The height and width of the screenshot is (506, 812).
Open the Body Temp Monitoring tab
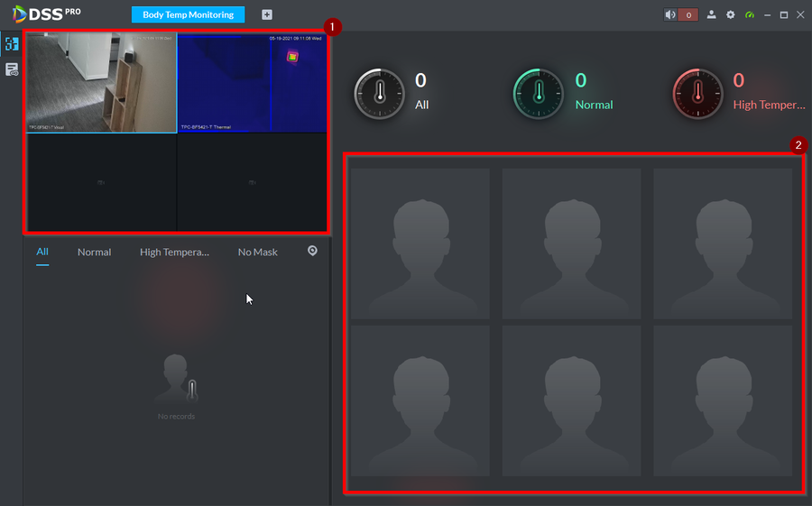tap(188, 14)
